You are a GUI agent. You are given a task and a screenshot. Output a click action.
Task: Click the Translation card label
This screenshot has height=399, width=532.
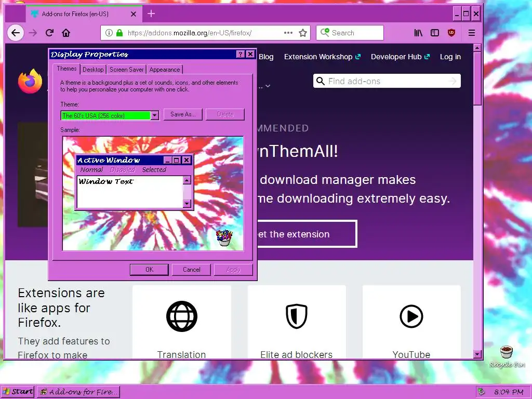[181, 354]
